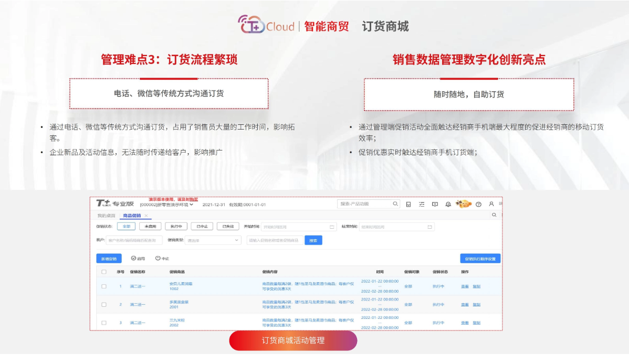Click the blue 新增促销 button

pyautogui.click(x=109, y=259)
